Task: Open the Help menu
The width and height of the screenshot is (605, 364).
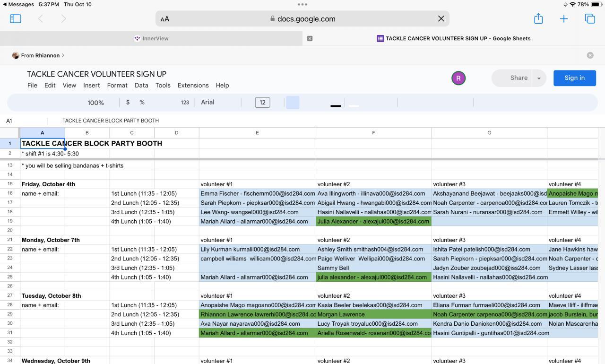Action: click(x=222, y=85)
